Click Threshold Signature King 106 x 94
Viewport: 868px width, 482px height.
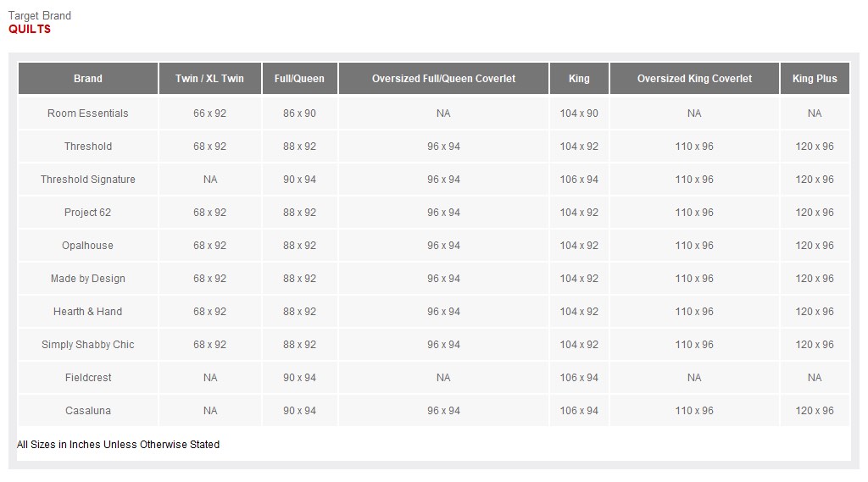point(579,180)
